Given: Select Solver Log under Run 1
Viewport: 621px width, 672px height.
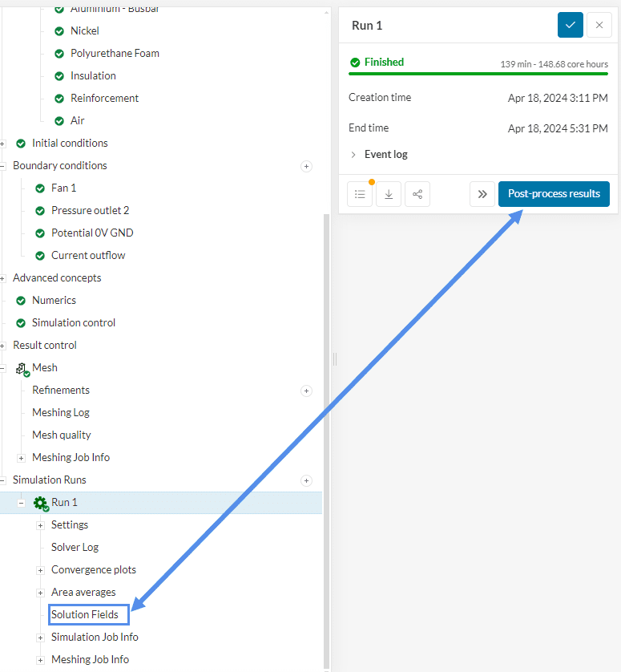Looking at the screenshot, I should [75, 547].
